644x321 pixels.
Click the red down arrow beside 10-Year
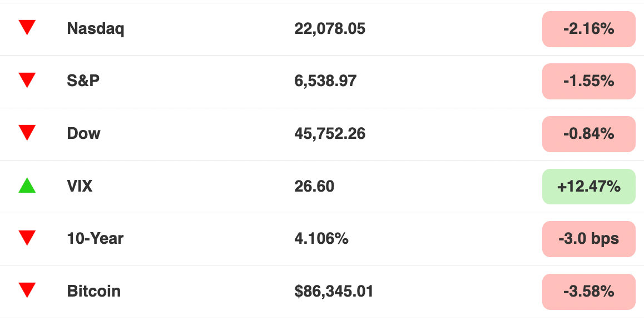pyautogui.click(x=27, y=238)
